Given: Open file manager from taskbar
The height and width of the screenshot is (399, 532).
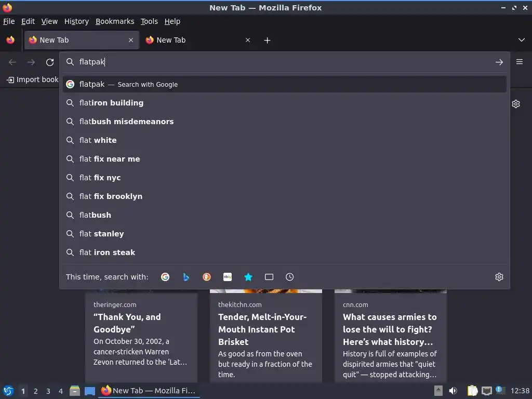Looking at the screenshot, I should [75, 391].
